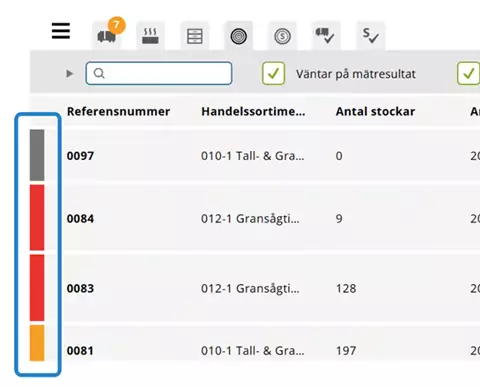This screenshot has width=480, height=387.
Task: Toggle the partially visible checkbox at right edge
Action: [468, 73]
